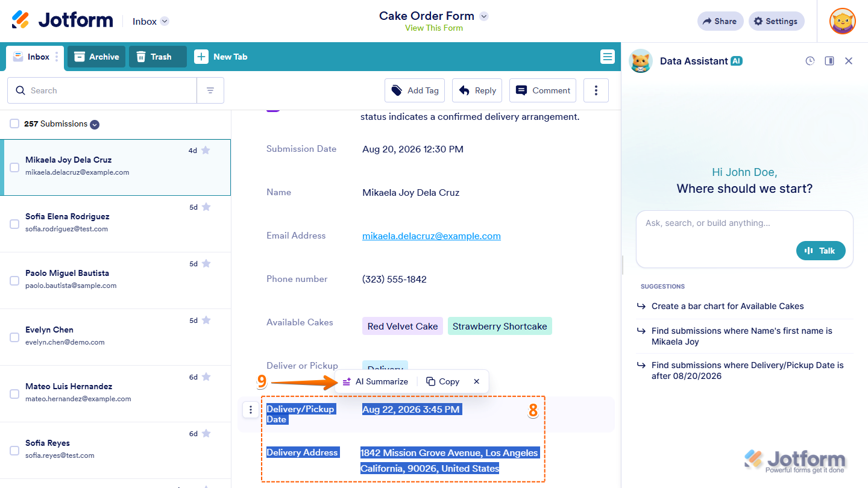Select Evelyn Chen checkbox
Screen dimensions: 868x488
[14, 337]
